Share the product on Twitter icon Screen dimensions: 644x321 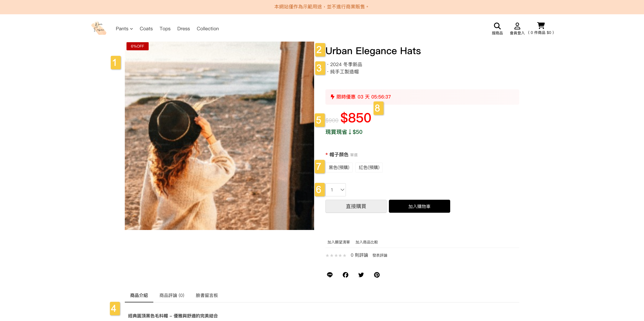coord(361,275)
